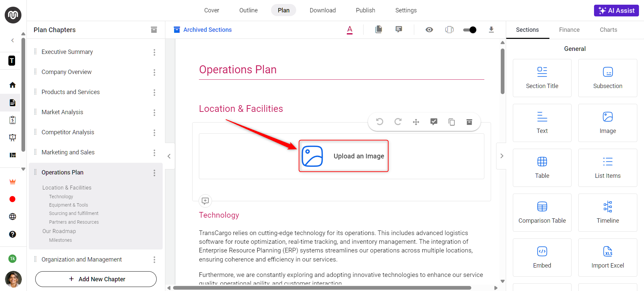The image size is (644, 291).
Task: Open Company Overview options menu
Action: [154, 72]
